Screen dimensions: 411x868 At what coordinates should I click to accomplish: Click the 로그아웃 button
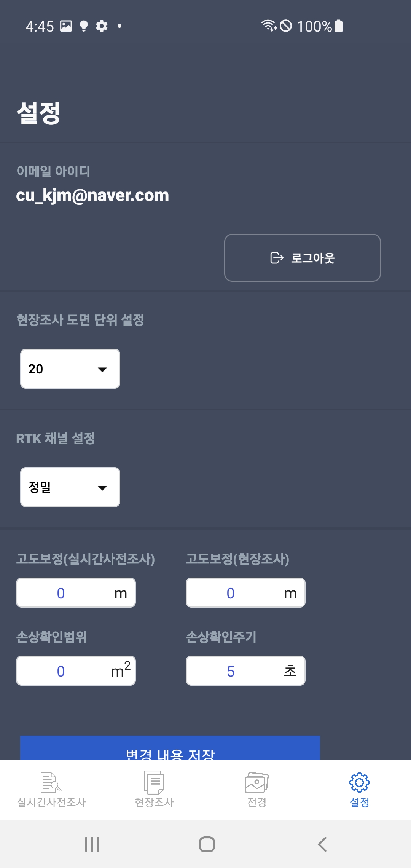303,258
